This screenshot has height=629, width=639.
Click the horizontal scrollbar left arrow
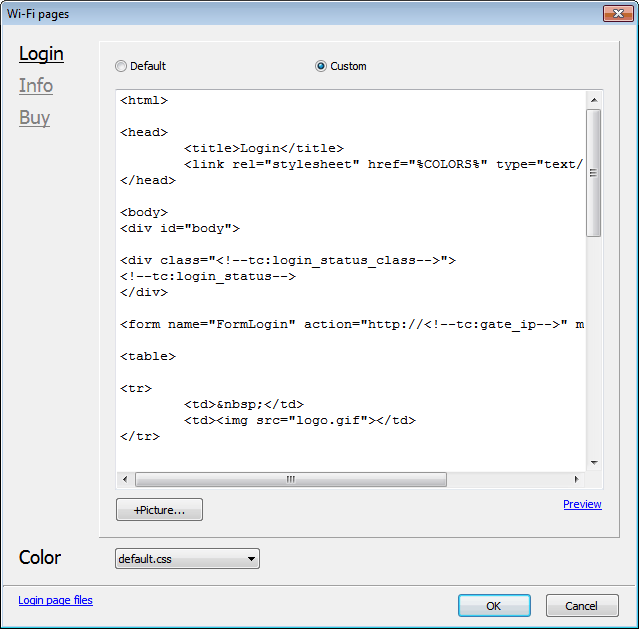[x=125, y=480]
